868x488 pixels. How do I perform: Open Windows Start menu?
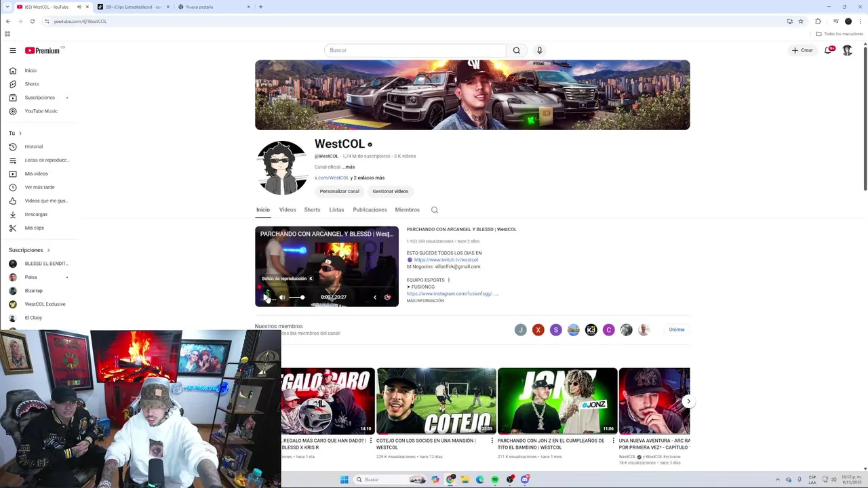tap(344, 480)
